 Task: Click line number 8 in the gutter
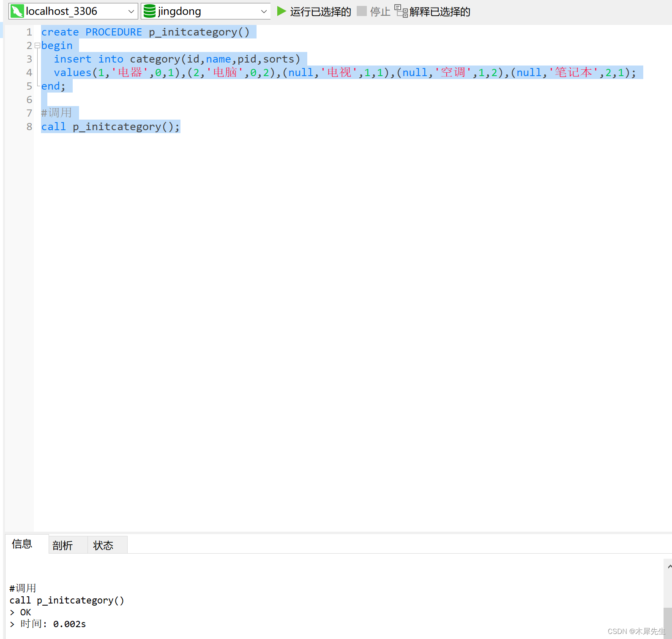(29, 127)
